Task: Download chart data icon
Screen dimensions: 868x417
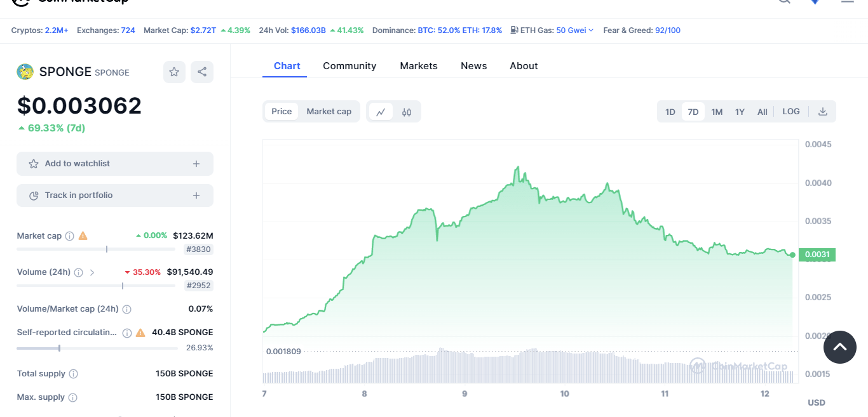Action: [823, 112]
